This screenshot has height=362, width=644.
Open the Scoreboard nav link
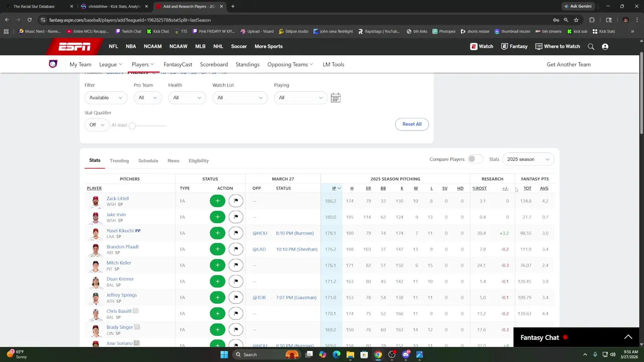(214, 64)
